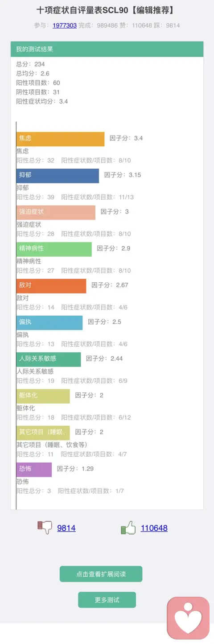Viewport: 214px width, 644px height.
Task: Click the green thumbs-up icon
Action: point(128,528)
